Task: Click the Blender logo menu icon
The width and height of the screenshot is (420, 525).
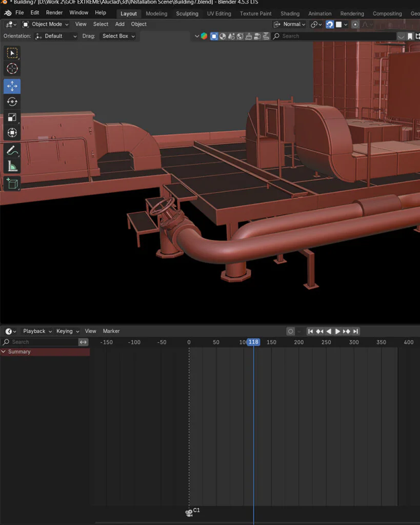Action: [x=8, y=13]
